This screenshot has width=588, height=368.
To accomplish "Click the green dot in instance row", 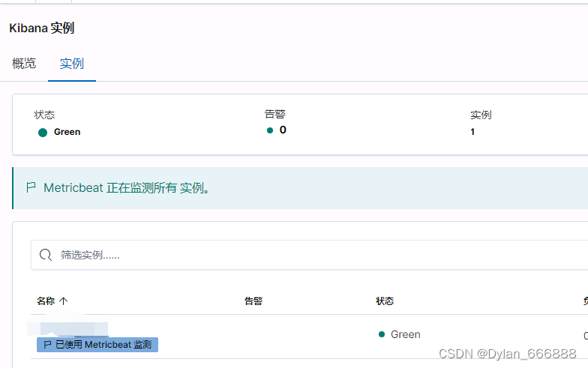I will pos(382,334).
